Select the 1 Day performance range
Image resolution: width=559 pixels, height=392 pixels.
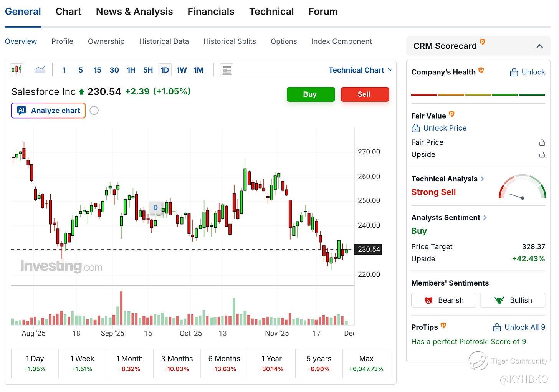tap(35, 364)
